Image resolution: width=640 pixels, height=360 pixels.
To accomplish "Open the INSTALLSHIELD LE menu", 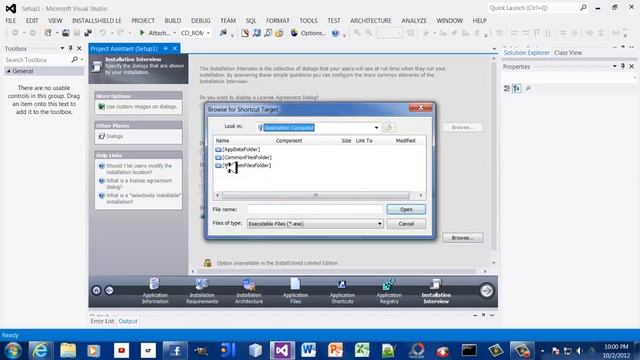I will (97, 20).
